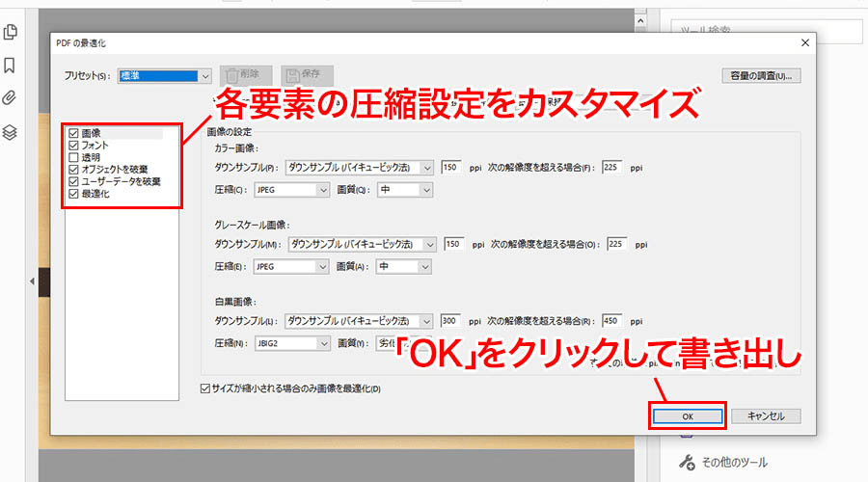The width and height of the screenshot is (868, 482).
Task: Toggle the 画像 checkbox
Action: coord(73,133)
